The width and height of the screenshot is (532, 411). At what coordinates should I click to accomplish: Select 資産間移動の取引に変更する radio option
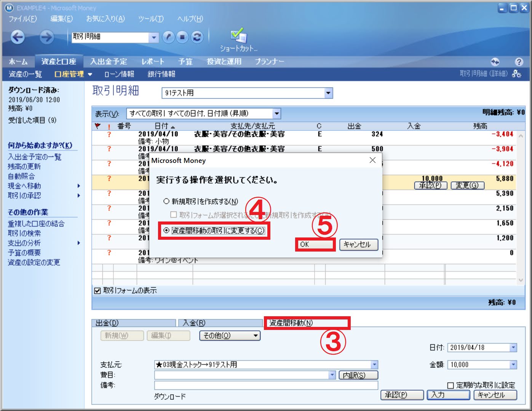[214, 230]
